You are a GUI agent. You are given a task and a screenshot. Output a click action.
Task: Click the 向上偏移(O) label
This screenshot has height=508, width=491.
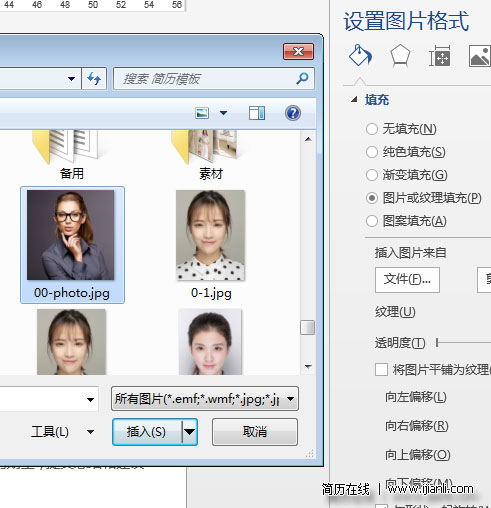click(417, 455)
